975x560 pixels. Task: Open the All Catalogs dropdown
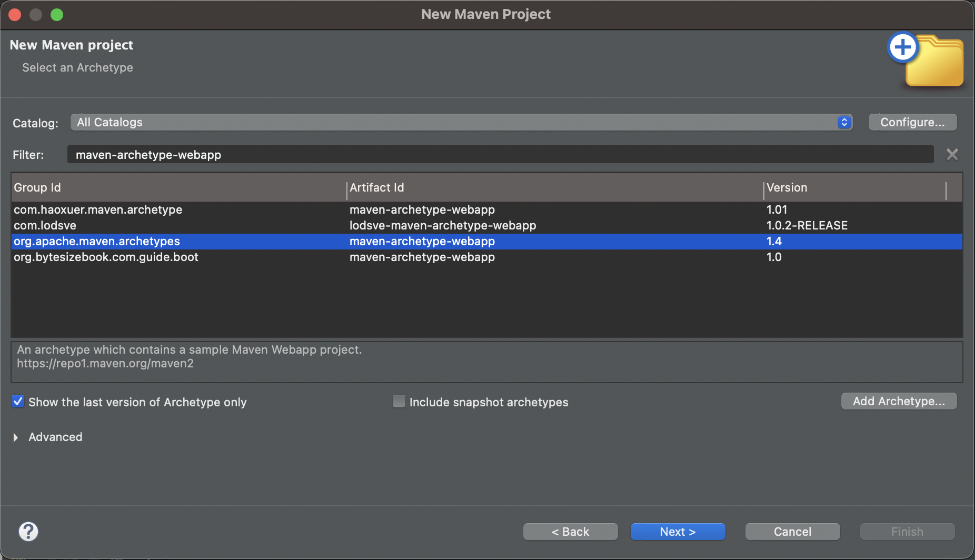point(461,122)
